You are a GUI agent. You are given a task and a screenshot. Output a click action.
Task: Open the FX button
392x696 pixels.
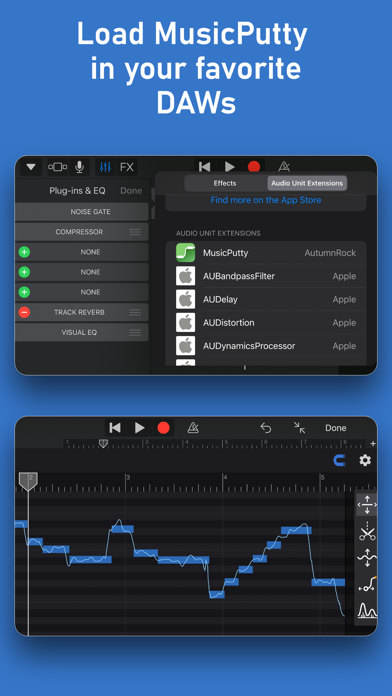(127, 167)
